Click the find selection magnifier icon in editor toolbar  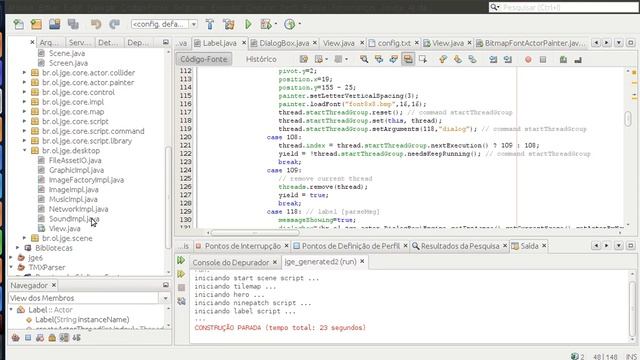(x=364, y=59)
